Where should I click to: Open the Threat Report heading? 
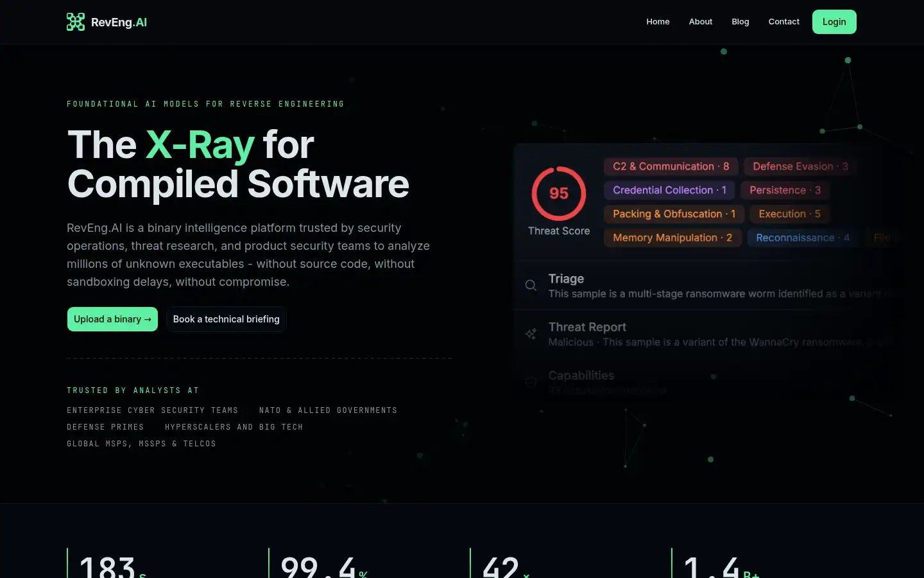coord(587,327)
